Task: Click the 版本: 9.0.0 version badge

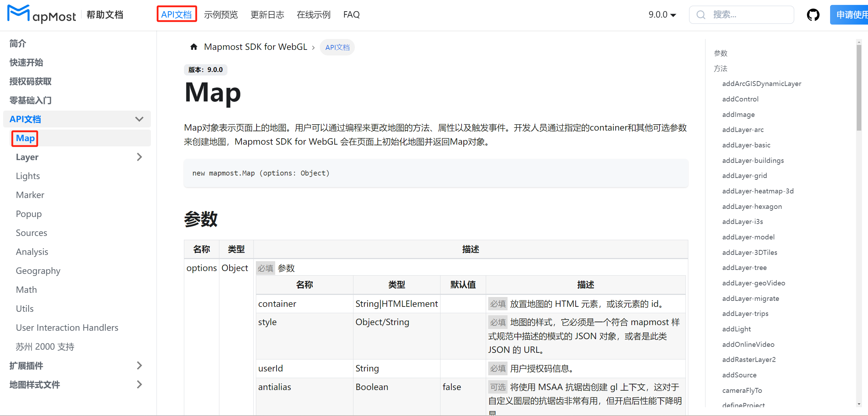Action: point(206,70)
